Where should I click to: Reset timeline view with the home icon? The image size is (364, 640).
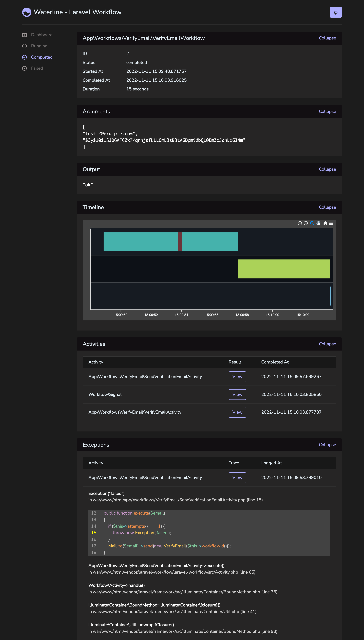pyautogui.click(x=325, y=223)
